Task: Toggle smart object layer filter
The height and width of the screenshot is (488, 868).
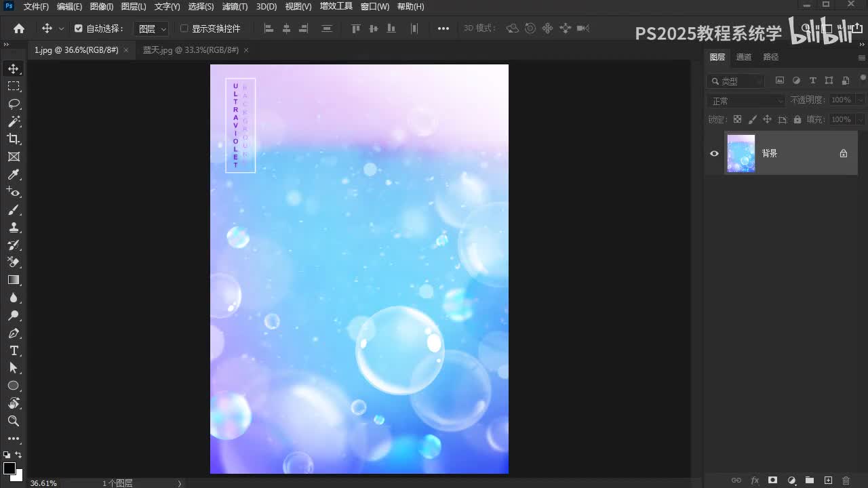Action: pyautogui.click(x=846, y=81)
